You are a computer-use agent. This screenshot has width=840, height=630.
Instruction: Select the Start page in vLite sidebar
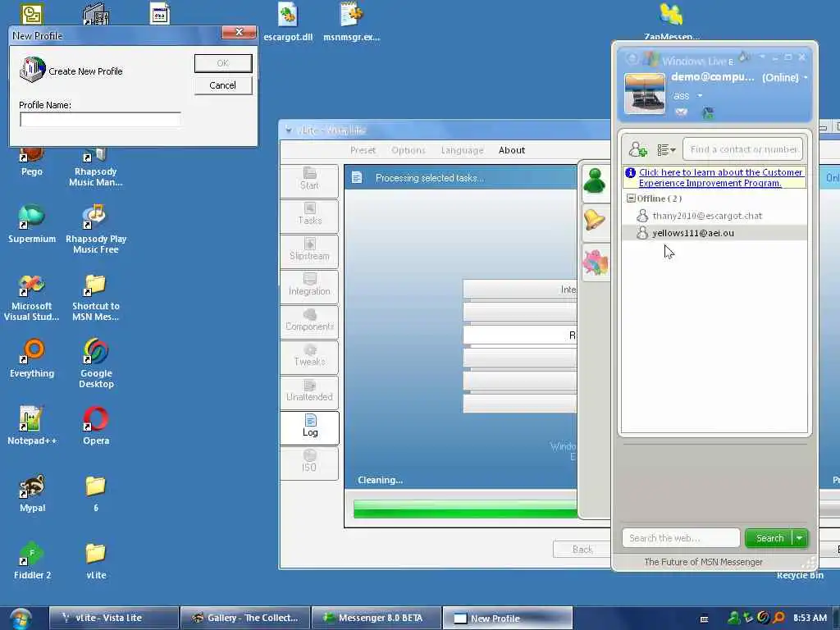(x=309, y=180)
